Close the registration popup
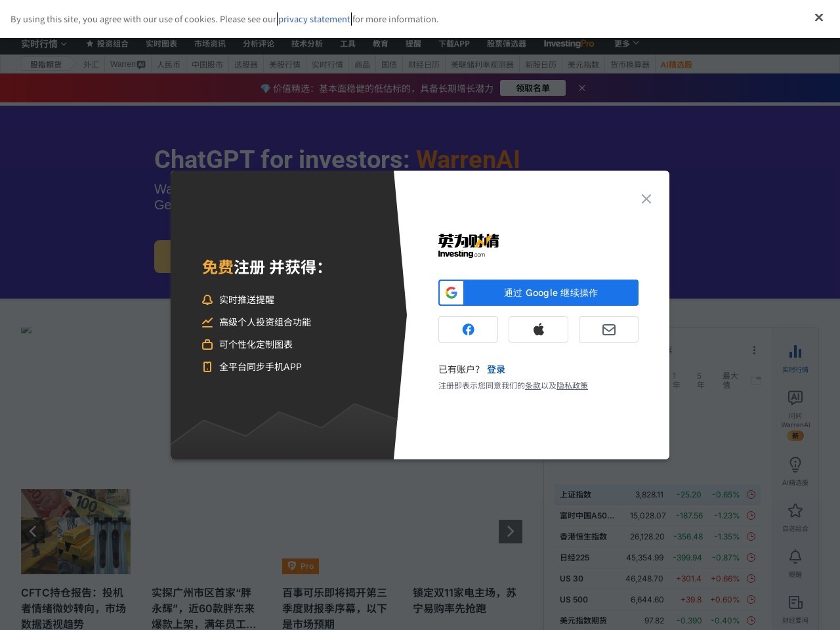 (x=646, y=199)
